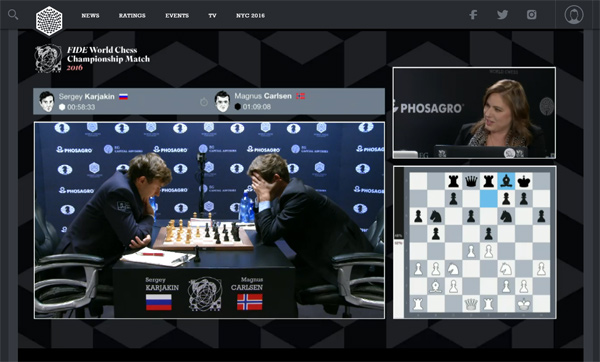Click the World Chess hexagon logo
This screenshot has width=600, height=362.
click(49, 21)
